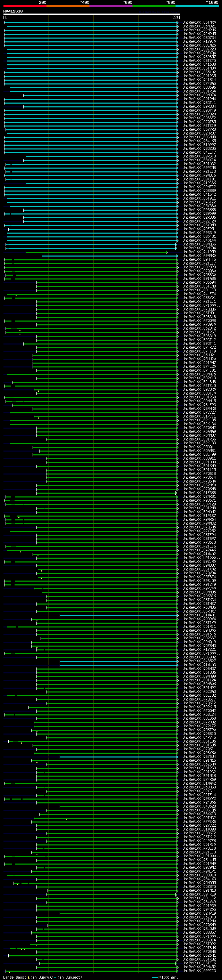Open hit UniRef100_Q9FKL9
This screenshot has height=980, width=222.
(199, 894)
